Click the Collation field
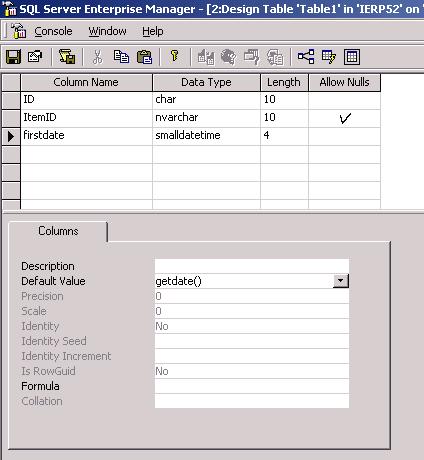Screen dimensions: 424x460 [252, 401]
